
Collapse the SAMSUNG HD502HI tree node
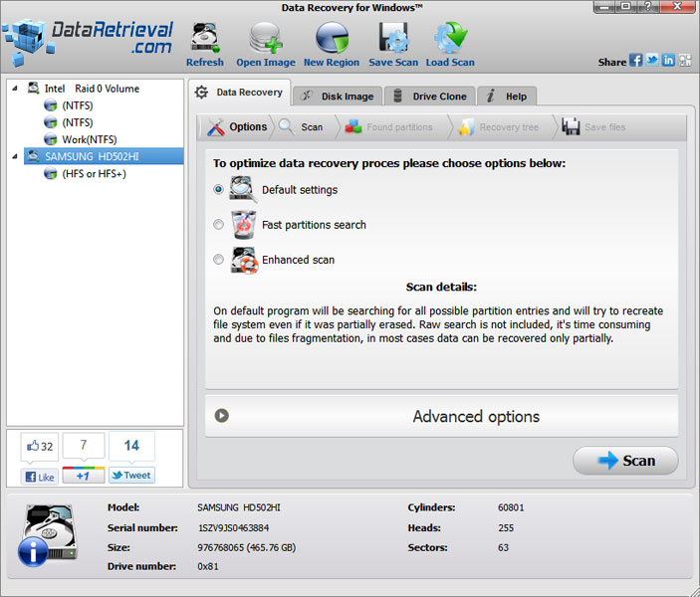pyautogui.click(x=15, y=156)
